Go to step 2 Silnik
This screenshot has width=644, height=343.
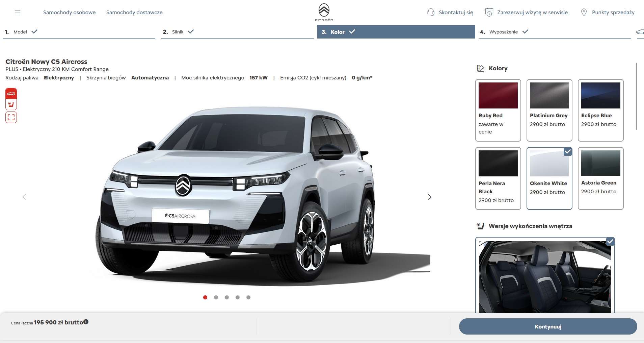[238, 32]
